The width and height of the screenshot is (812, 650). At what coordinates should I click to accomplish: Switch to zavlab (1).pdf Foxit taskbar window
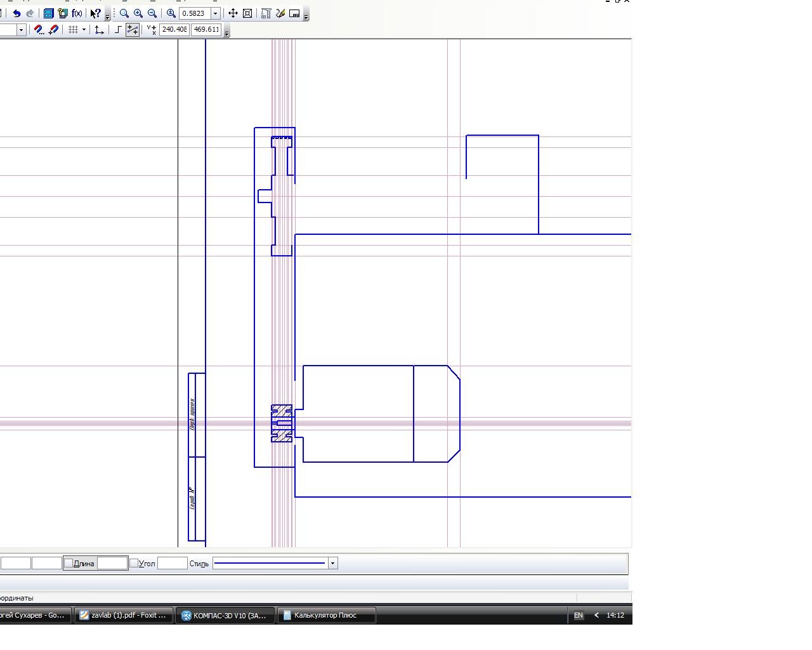[123, 615]
